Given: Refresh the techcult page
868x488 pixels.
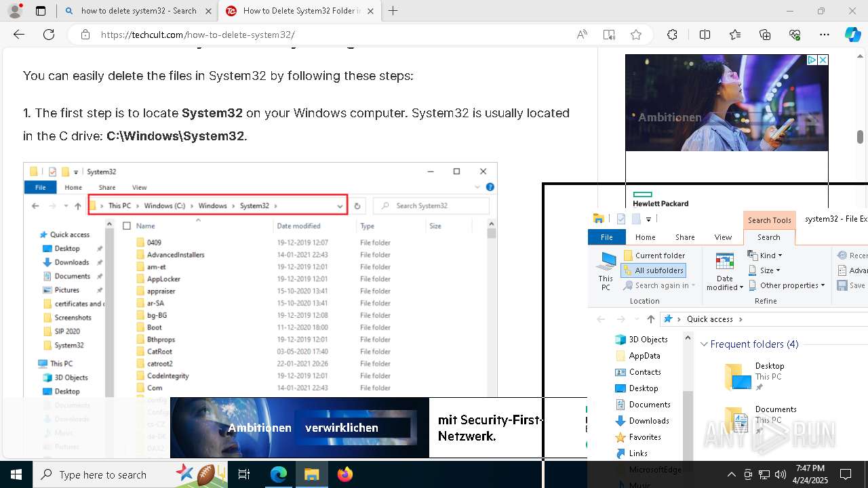Looking at the screenshot, I should 49,35.
